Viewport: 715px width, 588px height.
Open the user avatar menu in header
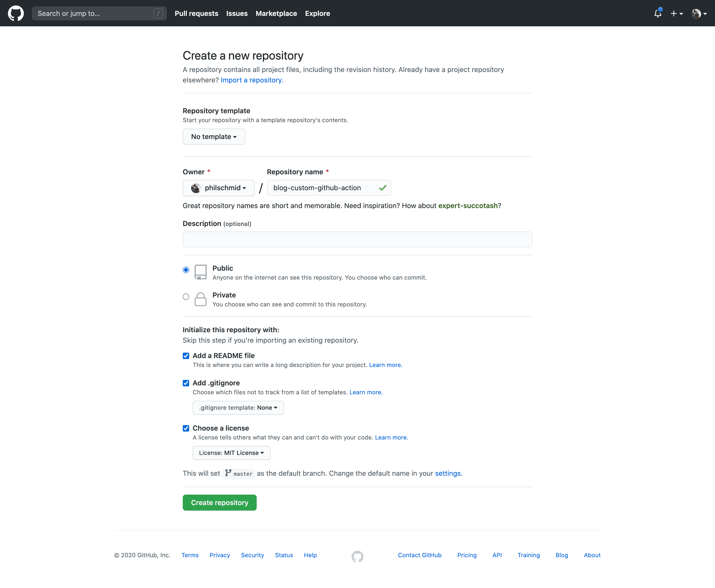(x=699, y=14)
